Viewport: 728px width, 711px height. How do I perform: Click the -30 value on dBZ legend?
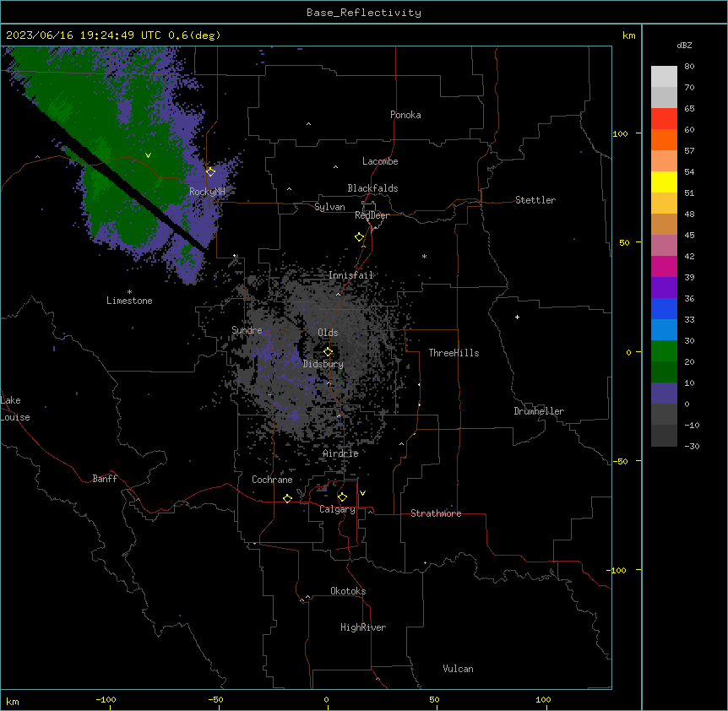coord(692,447)
